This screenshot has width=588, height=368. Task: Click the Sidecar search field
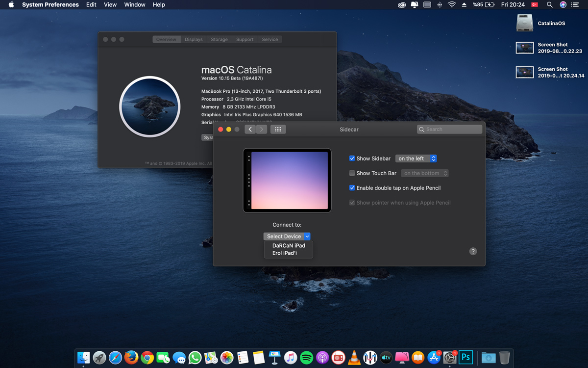pyautogui.click(x=449, y=129)
